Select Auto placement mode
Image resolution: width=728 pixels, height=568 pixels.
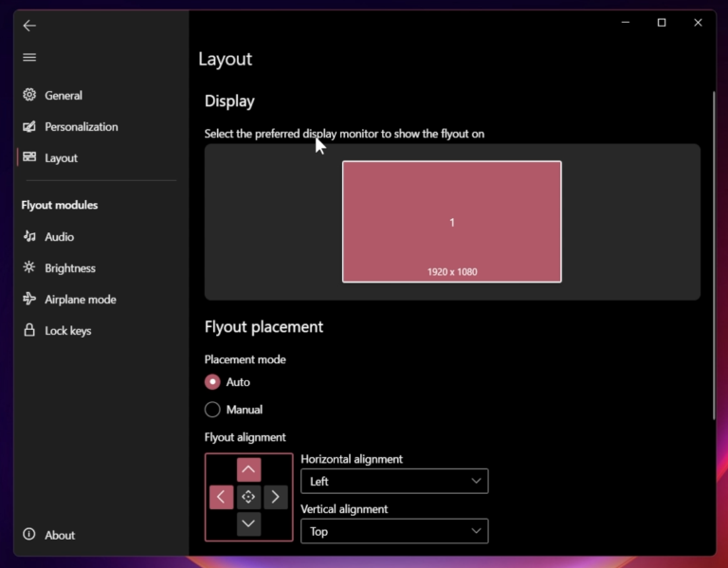coord(212,382)
